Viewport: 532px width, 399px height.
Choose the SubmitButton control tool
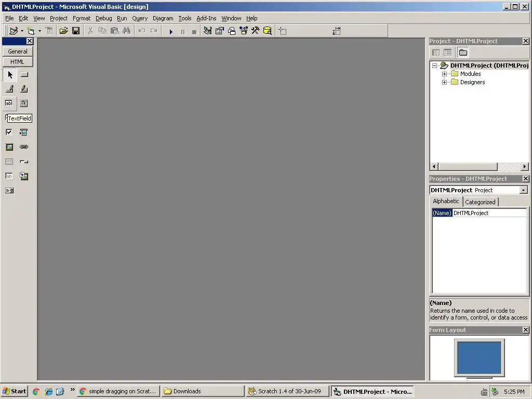coord(10,89)
